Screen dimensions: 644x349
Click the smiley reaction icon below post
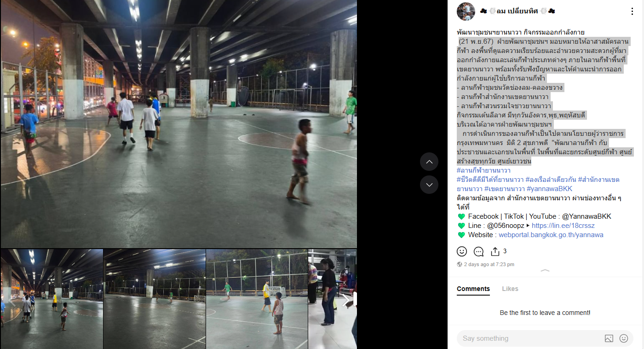click(x=462, y=251)
